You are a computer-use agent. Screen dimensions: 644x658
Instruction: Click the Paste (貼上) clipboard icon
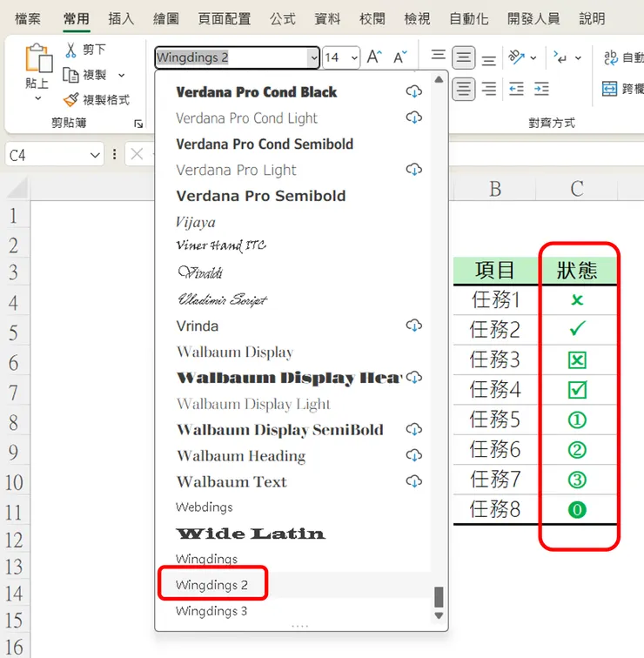pos(38,57)
